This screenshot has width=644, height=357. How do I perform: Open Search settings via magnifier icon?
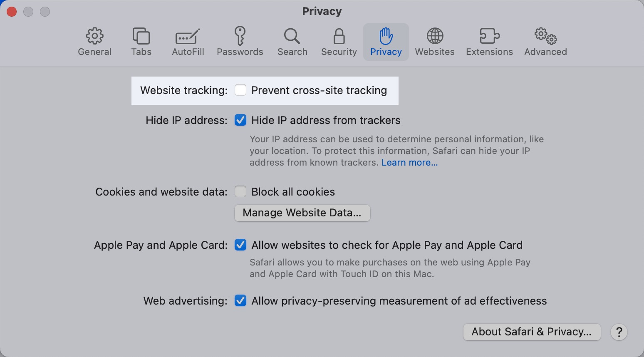[292, 42]
